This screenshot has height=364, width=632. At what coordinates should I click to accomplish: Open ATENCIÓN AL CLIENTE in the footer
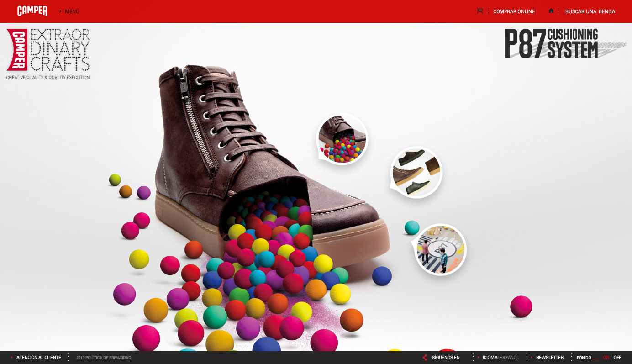(x=39, y=358)
